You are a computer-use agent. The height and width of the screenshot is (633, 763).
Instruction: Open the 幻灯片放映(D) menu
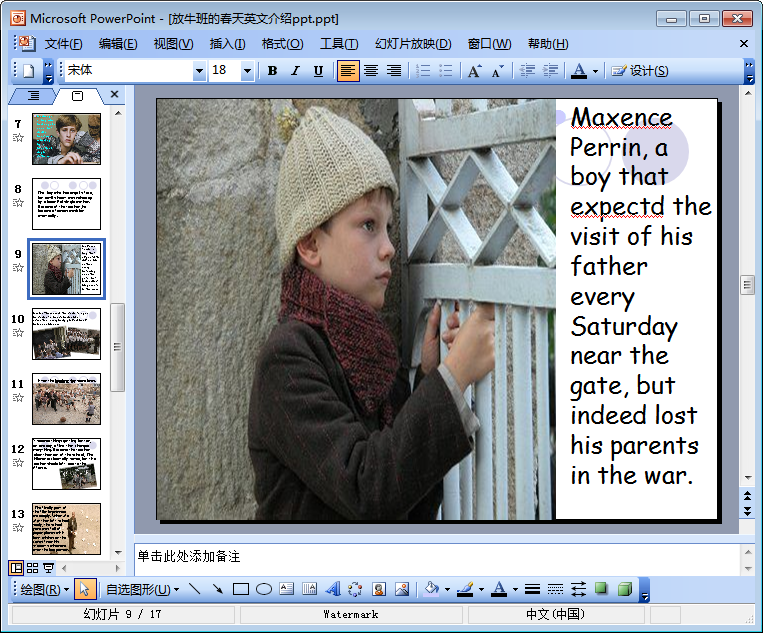[x=413, y=44]
